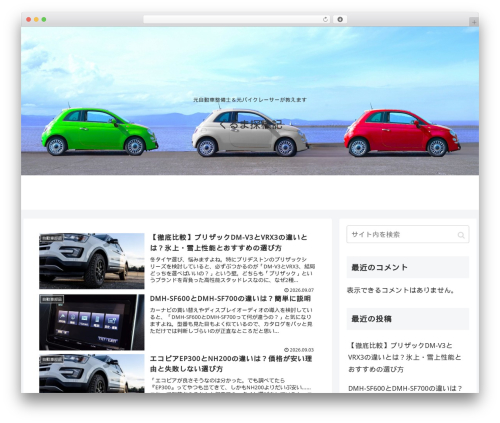Focus the サイト内を検索 search field

pos(408,234)
